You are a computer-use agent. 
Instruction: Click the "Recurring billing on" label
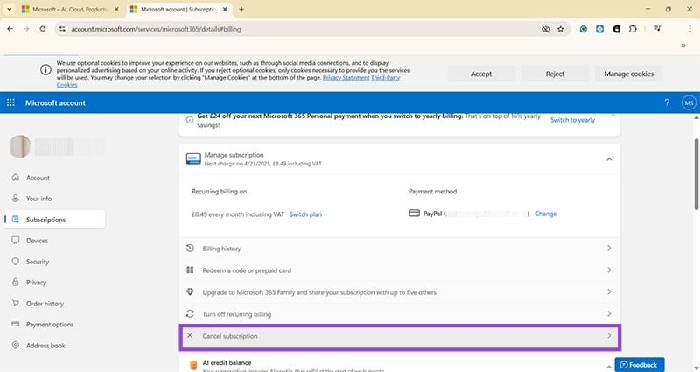click(219, 191)
